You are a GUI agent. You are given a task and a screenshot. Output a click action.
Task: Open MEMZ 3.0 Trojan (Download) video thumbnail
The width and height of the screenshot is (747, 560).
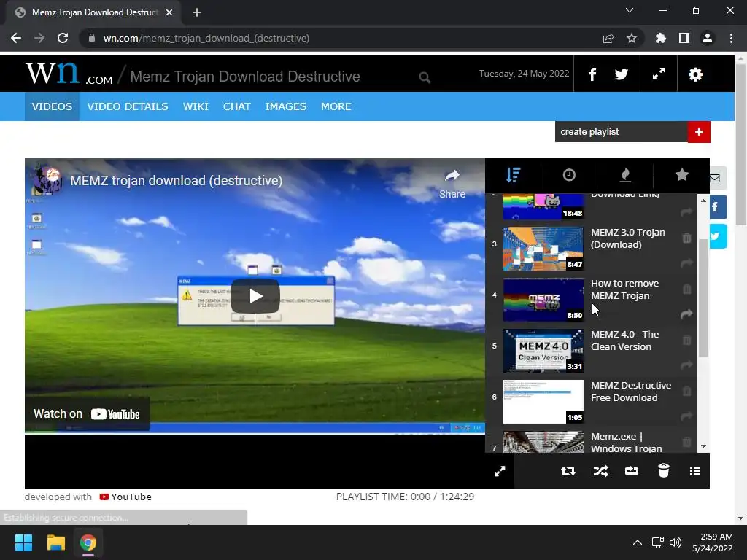point(543,249)
